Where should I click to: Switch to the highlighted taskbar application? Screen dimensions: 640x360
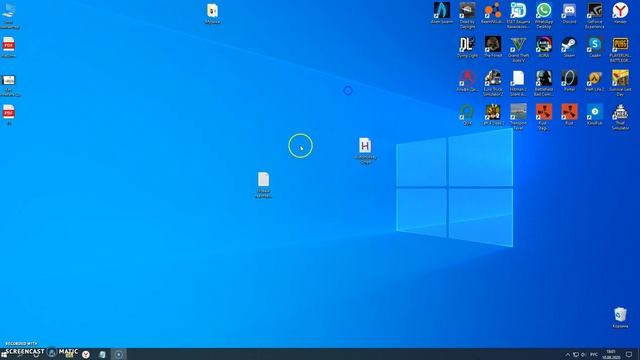tap(118, 354)
